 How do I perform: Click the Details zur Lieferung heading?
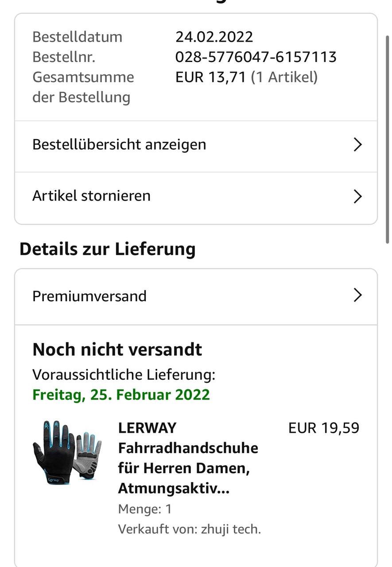pyautogui.click(x=107, y=249)
